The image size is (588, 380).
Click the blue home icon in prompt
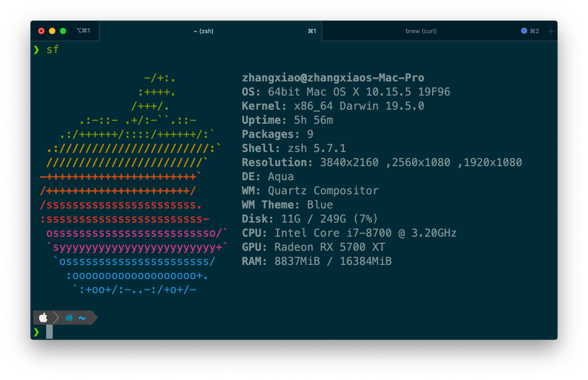69,318
